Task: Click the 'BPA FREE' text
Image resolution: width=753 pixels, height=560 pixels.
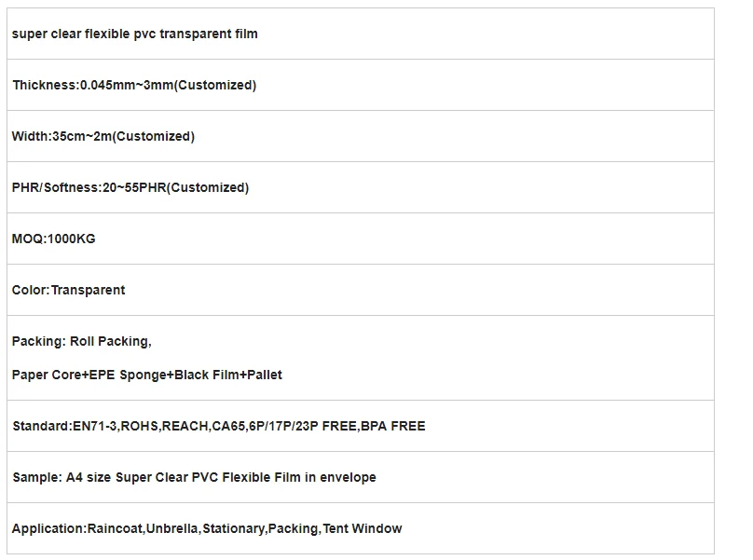Action: tap(395, 427)
